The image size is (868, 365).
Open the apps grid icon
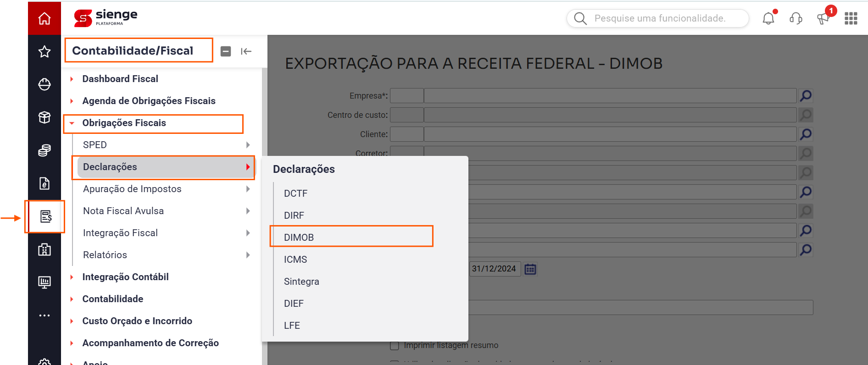pos(851,18)
